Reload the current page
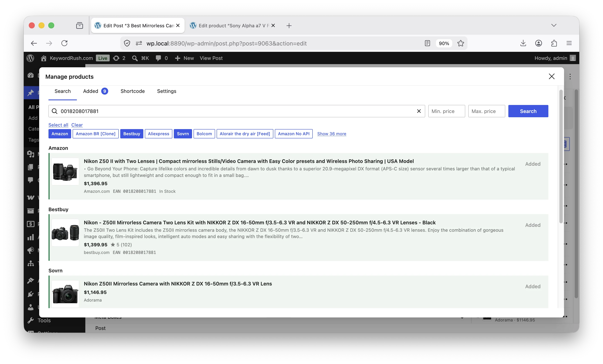The height and width of the screenshot is (364, 603). click(x=64, y=43)
